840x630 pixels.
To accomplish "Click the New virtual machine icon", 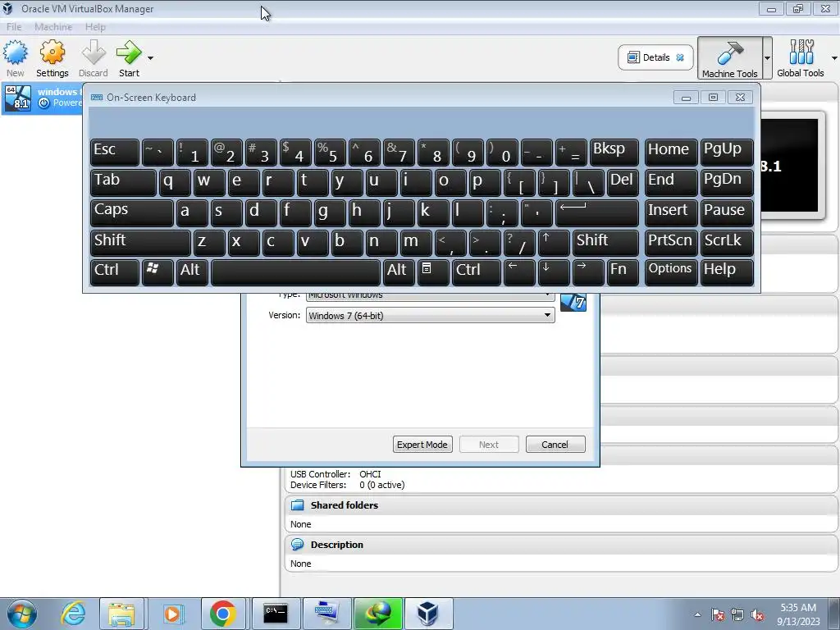I will [15, 58].
